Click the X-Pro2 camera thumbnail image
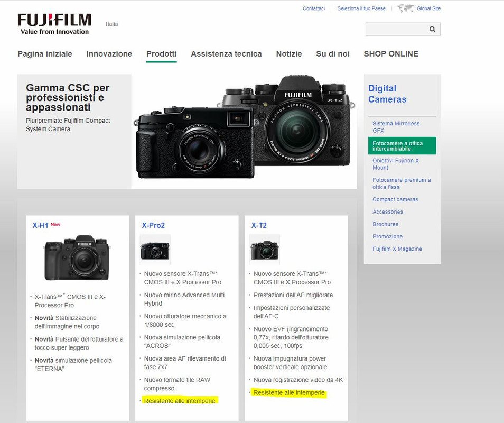Viewport: 504px width, 423px height. point(155,250)
